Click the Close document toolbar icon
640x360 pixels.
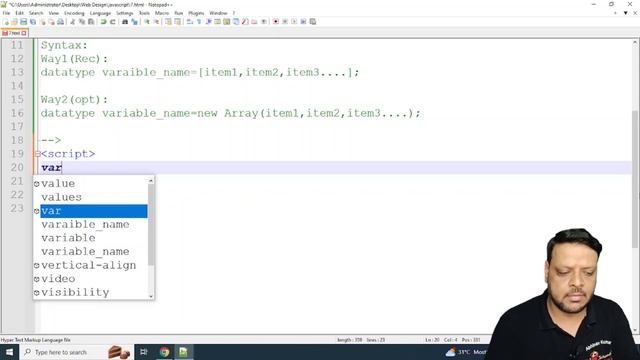coord(42,22)
